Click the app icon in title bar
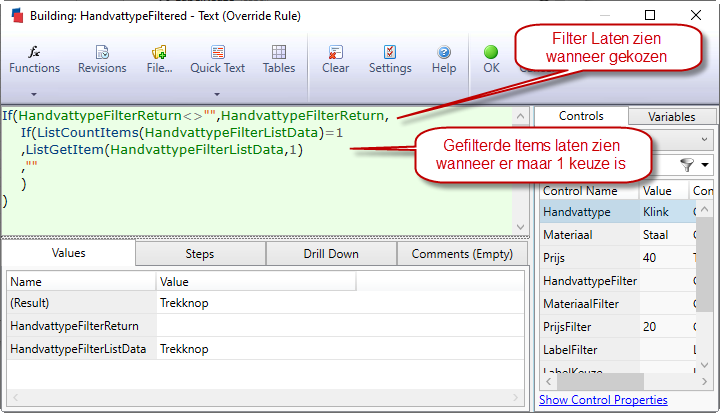The height and width of the screenshot is (413, 720). 17,16
